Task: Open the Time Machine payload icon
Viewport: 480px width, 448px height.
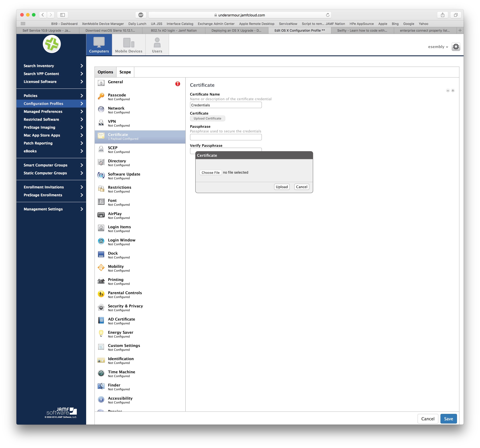Action: point(101,373)
